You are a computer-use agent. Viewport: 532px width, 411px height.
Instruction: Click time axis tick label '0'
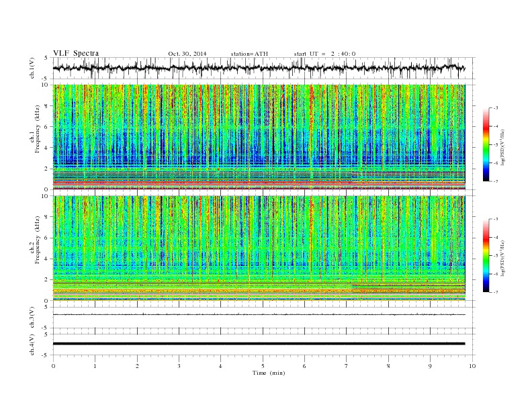tap(53, 366)
